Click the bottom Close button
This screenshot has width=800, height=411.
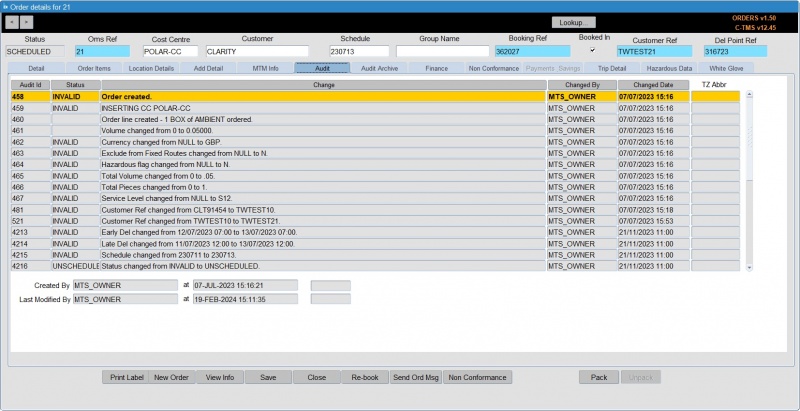pyautogui.click(x=317, y=377)
